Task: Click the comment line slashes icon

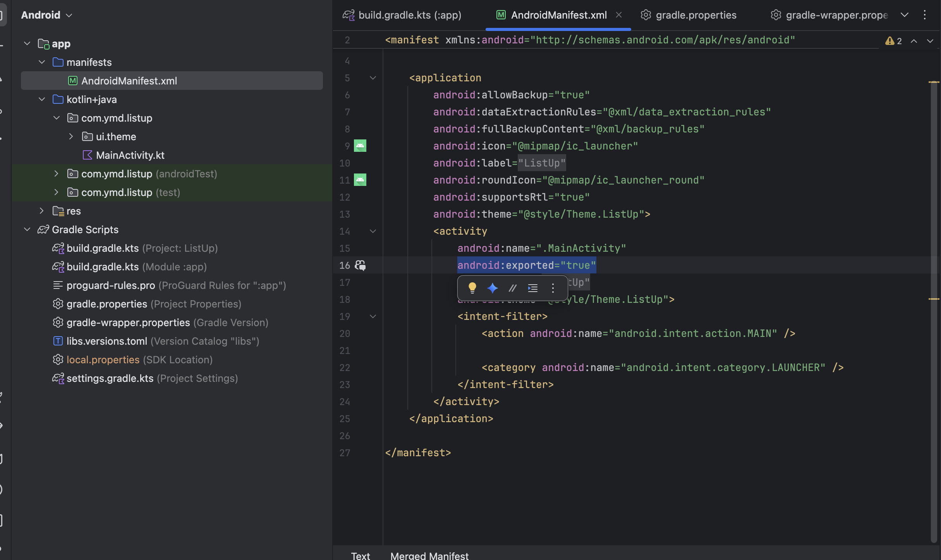Action: [513, 288]
